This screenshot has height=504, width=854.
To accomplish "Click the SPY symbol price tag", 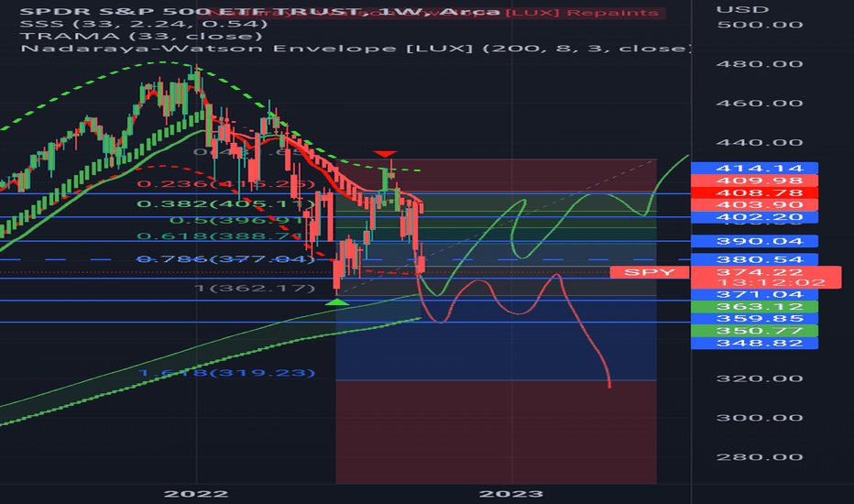I will [650, 272].
